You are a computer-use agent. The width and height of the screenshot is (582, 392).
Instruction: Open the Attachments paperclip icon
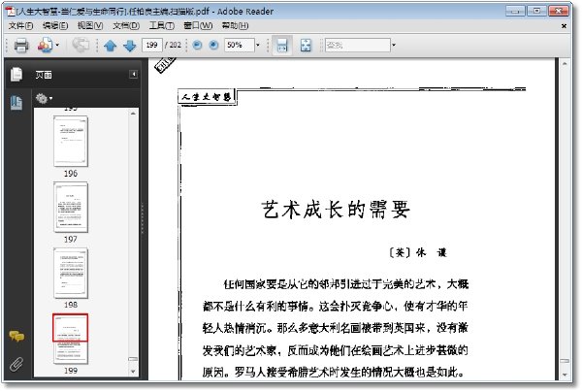[x=16, y=364]
